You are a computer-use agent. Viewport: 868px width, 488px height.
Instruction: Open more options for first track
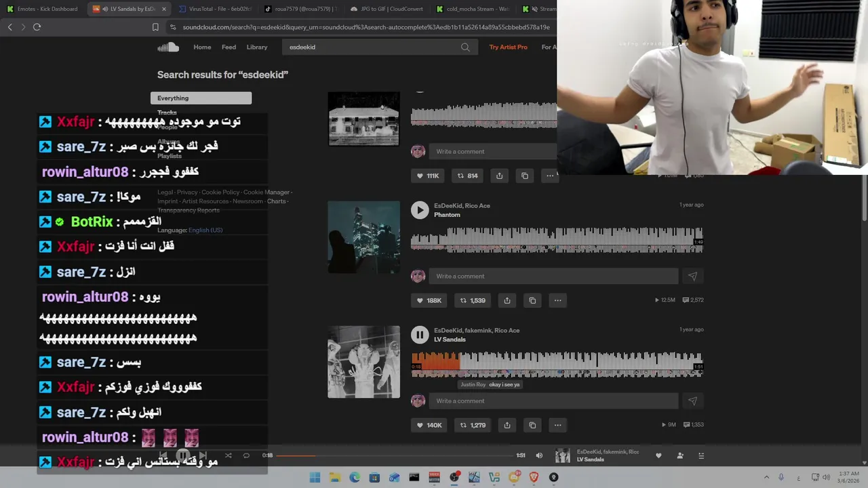click(550, 176)
